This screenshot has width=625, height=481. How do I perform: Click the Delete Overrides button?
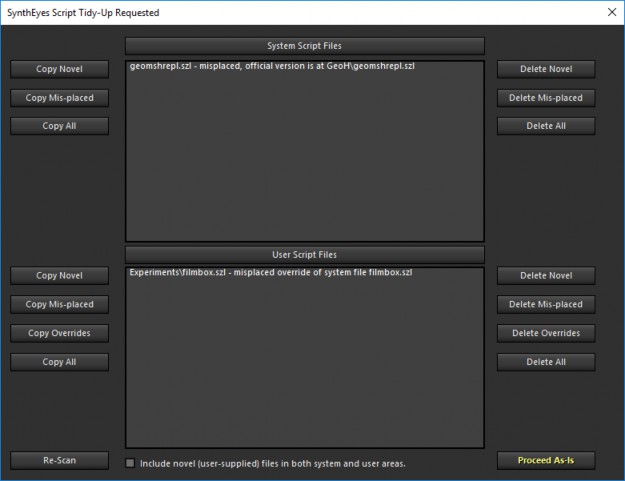click(546, 333)
